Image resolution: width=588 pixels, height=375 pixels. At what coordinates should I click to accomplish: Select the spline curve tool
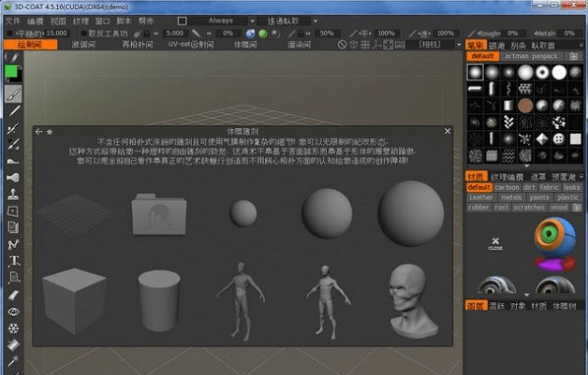tap(14, 245)
